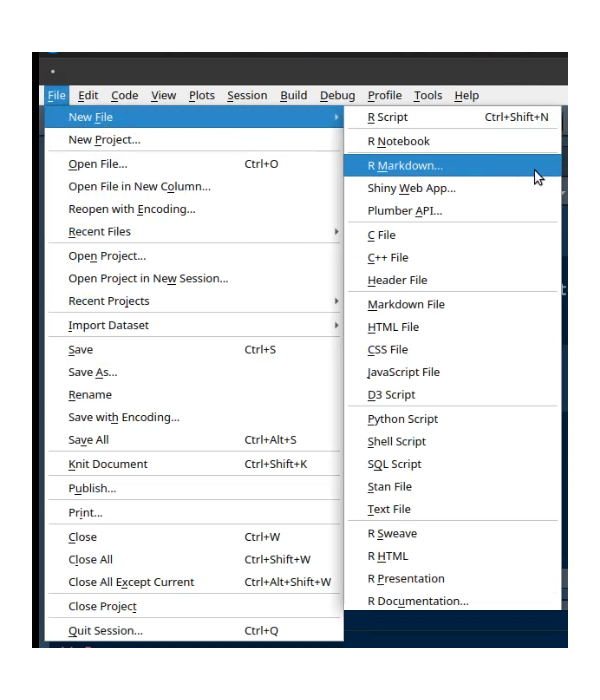
Task: Create a new Python Script
Action: tap(402, 419)
